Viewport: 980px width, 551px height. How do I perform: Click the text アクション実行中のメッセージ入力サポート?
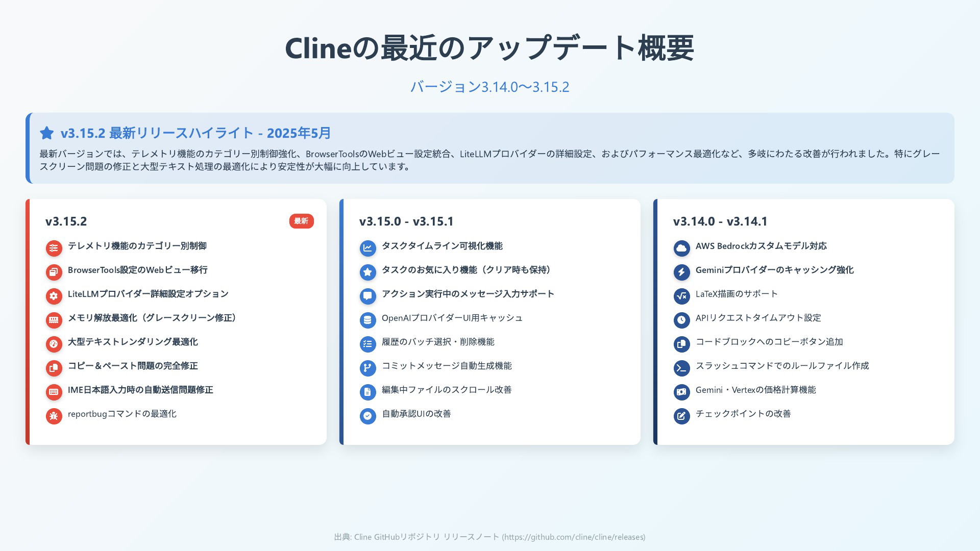pos(468,294)
